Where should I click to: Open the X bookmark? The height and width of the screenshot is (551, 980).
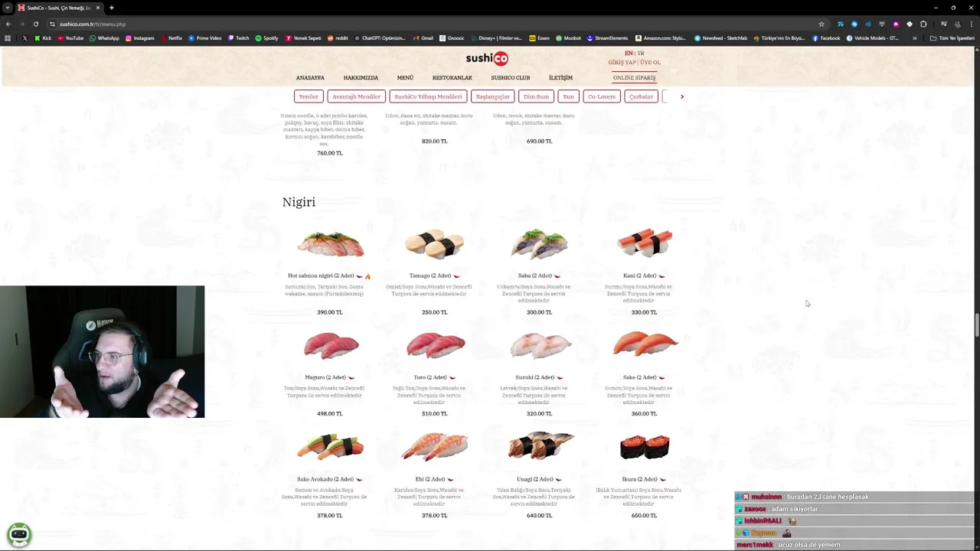[x=25, y=38]
